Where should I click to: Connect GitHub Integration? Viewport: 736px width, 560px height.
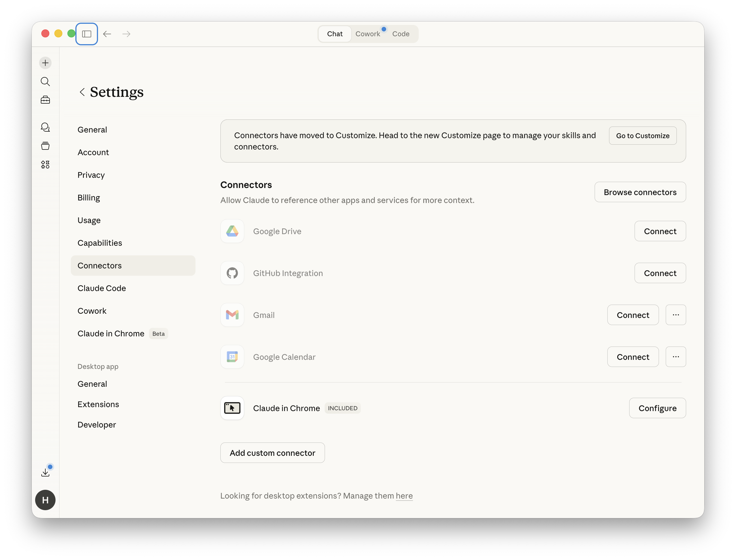coord(660,273)
